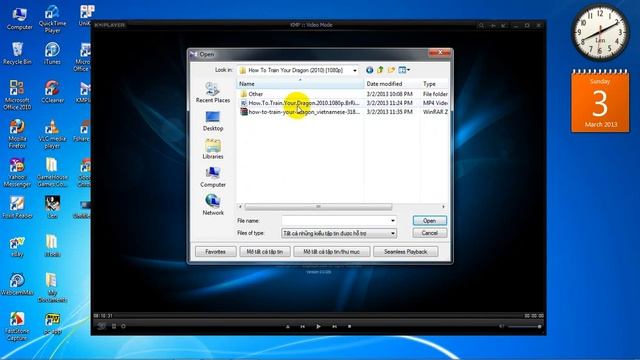Click the file list horizontal scrollbar
This screenshot has width=640, height=360.
click(x=318, y=207)
